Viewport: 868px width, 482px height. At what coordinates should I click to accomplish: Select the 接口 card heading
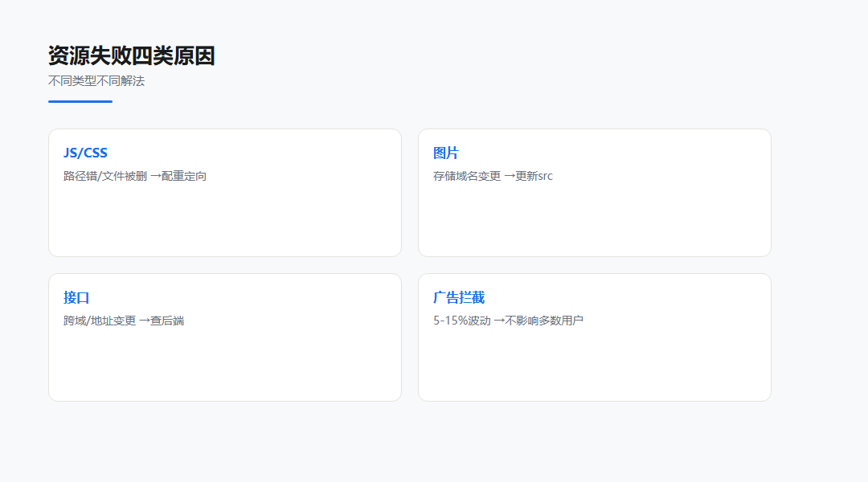(76, 298)
